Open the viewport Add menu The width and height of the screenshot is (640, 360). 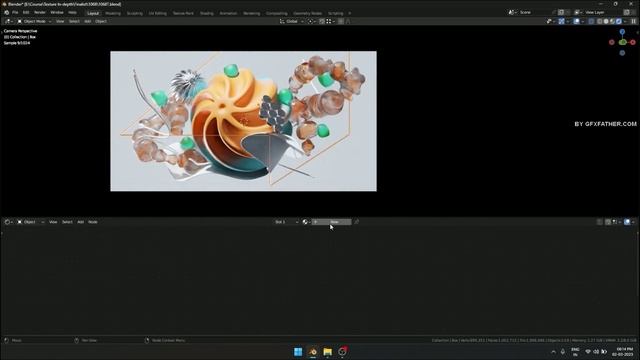coord(87,21)
